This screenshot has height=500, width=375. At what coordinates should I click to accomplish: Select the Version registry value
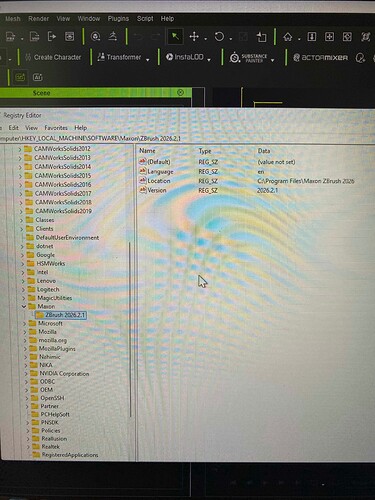tap(157, 190)
